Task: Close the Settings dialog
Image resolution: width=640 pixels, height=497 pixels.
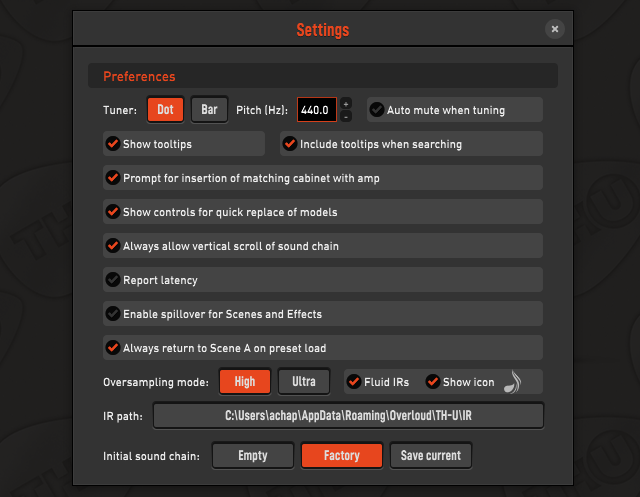Action: click(554, 29)
